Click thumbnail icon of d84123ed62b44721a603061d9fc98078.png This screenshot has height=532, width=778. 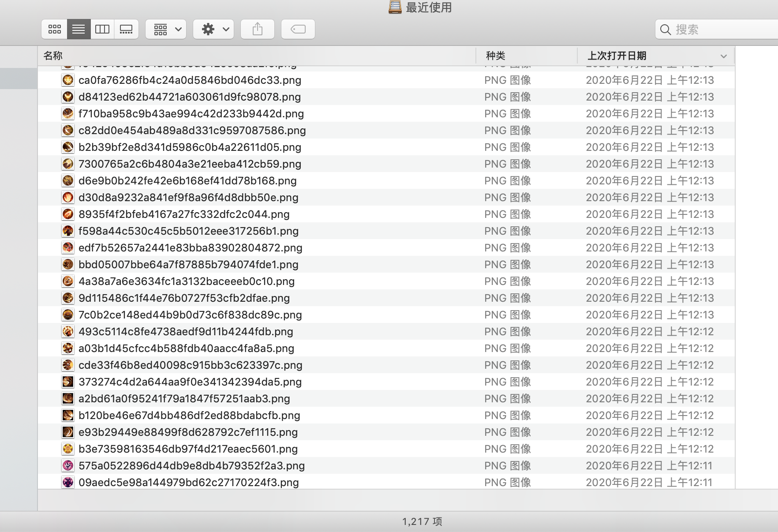tap(67, 97)
